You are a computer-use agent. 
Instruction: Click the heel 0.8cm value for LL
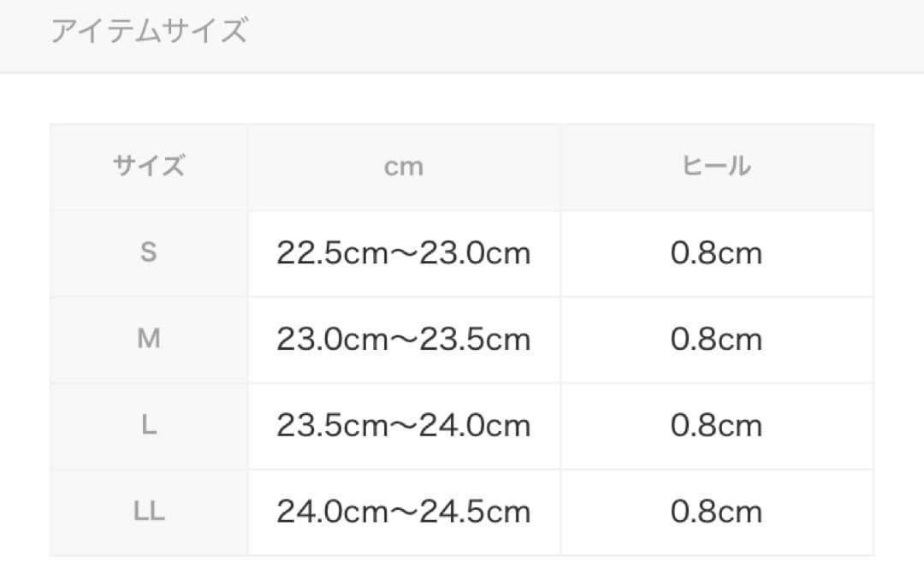tap(716, 512)
